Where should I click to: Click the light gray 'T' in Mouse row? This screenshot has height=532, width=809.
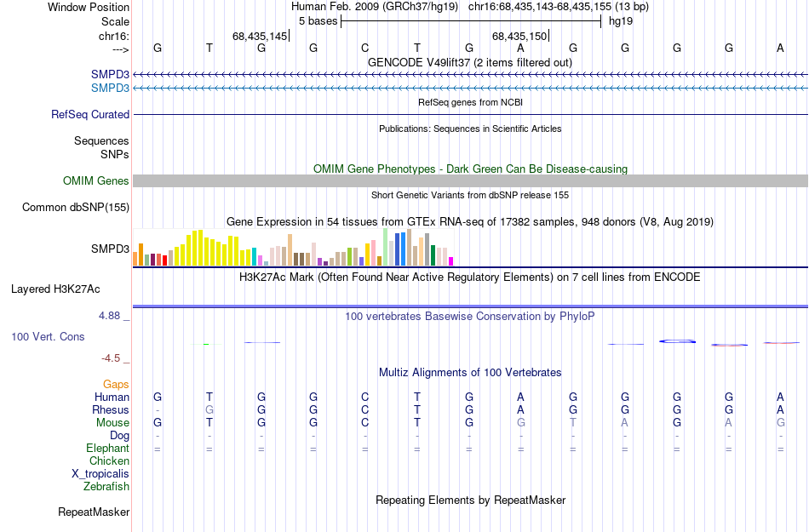coord(573,423)
